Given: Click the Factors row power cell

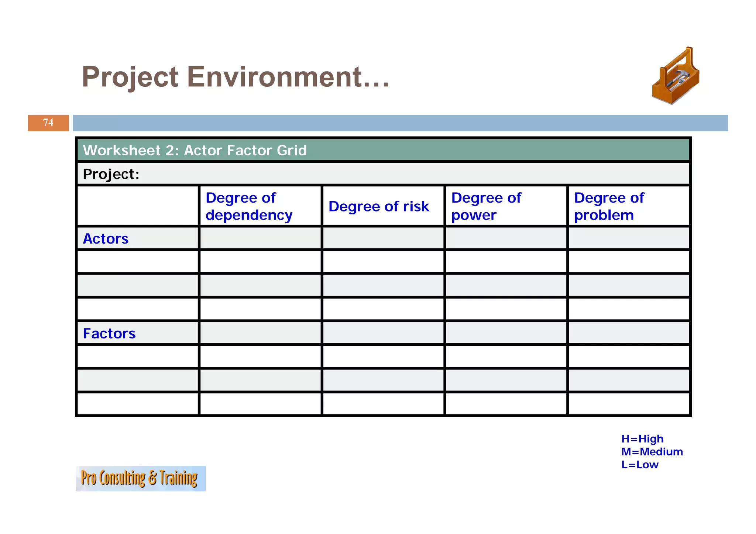Looking at the screenshot, I should (x=506, y=333).
